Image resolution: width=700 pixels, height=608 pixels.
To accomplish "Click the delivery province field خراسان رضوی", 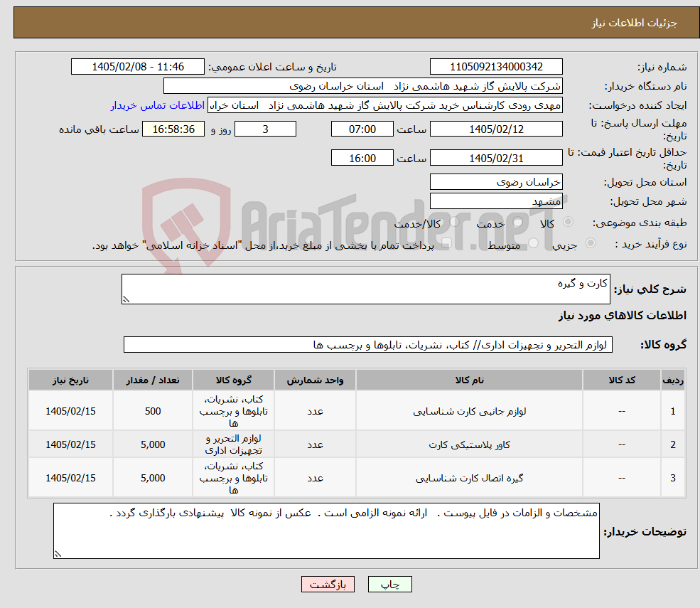I will (496, 182).
